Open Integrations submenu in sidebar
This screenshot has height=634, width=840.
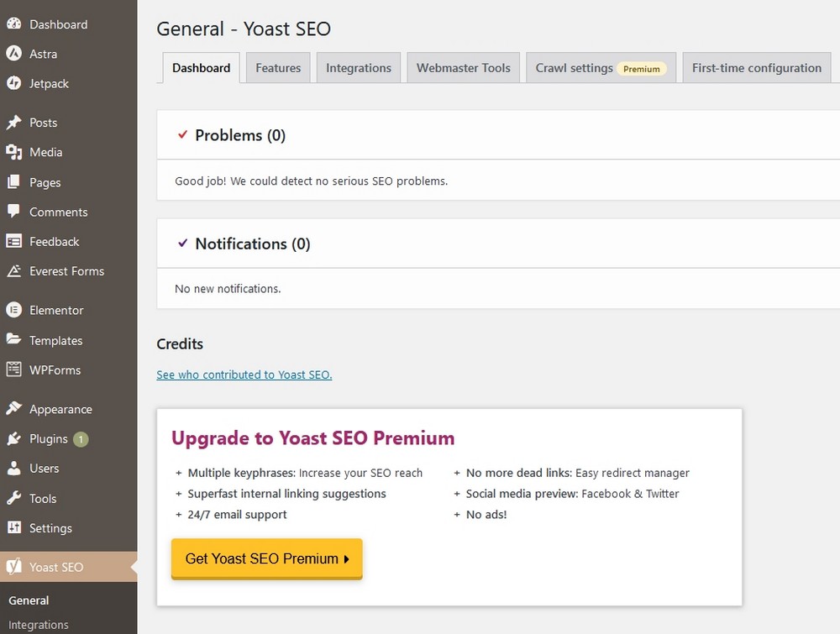pos(39,625)
